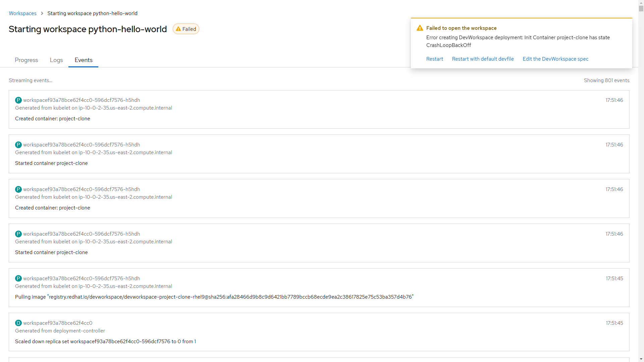Switch to the Progress tab

[x=26, y=60]
